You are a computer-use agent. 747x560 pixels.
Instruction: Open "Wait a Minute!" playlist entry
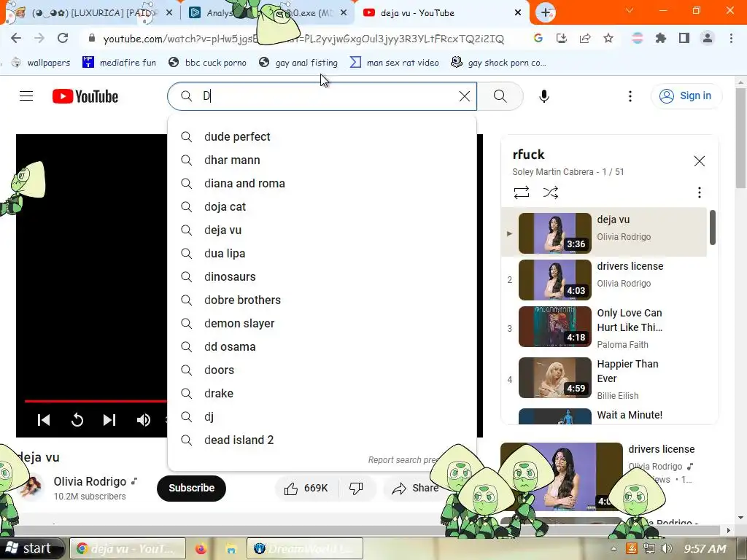click(x=604, y=415)
